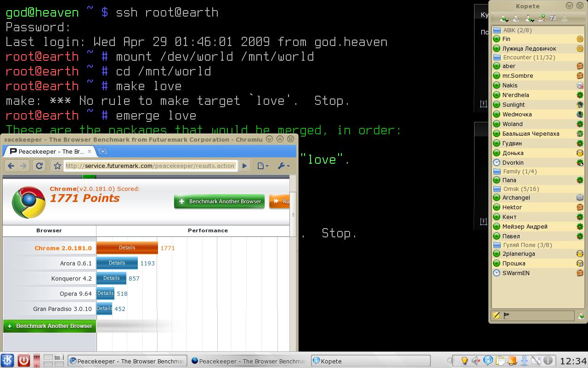This screenshot has width=588, height=368.
Task: Switch to first Peacekeeper taskbar window
Action: click(x=128, y=361)
